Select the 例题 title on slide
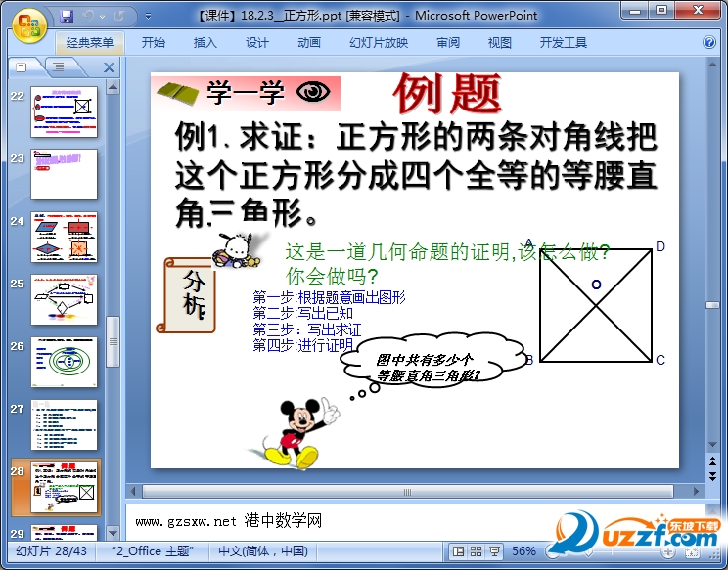The image size is (728, 570). pos(447,94)
